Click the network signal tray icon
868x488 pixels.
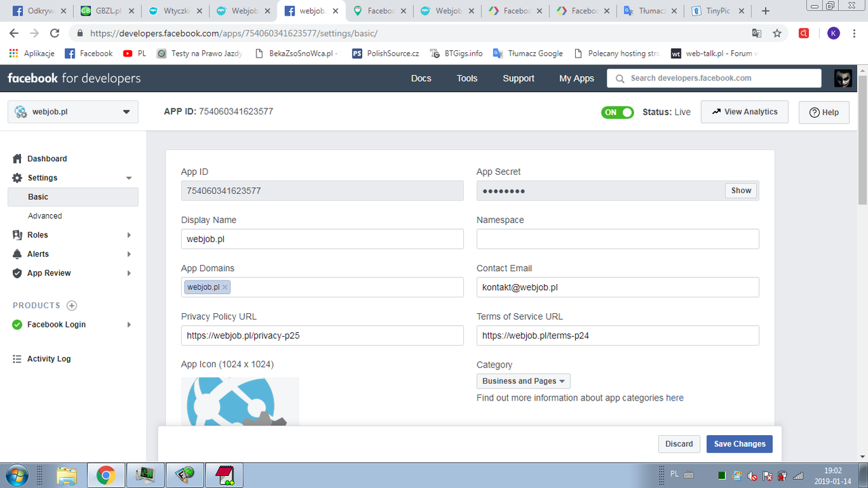pyautogui.click(x=798, y=475)
